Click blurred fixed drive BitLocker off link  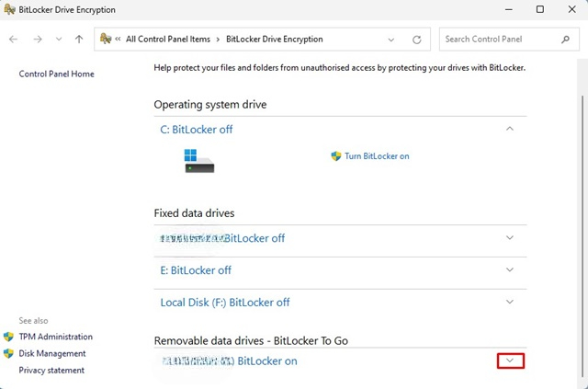click(x=222, y=238)
